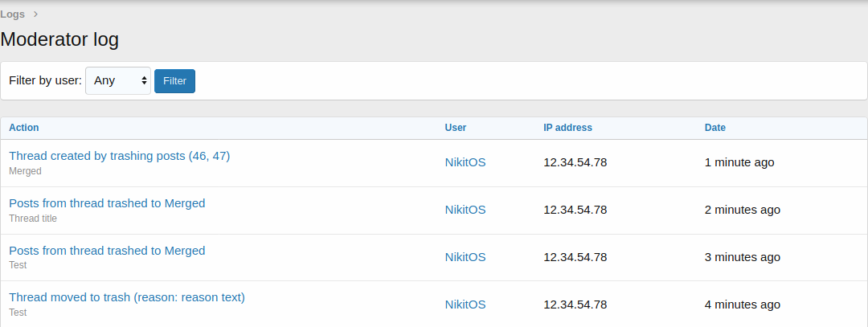Click the breadcrumb chevron after Logs

click(35, 14)
